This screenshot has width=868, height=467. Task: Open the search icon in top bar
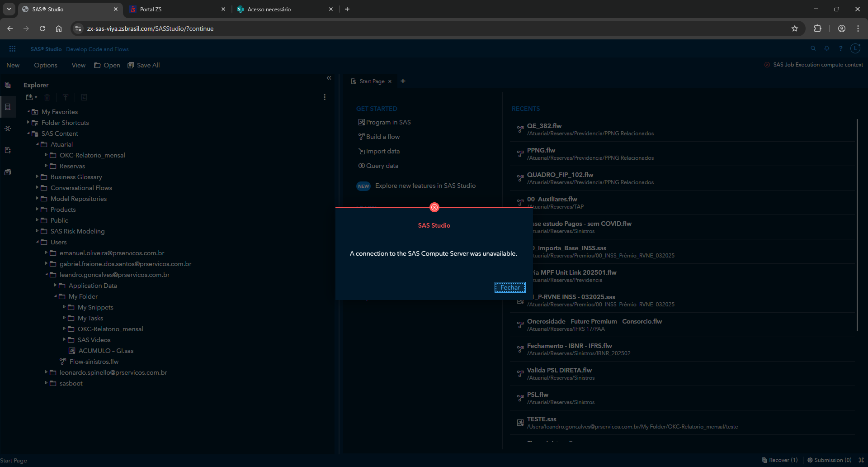click(x=813, y=48)
